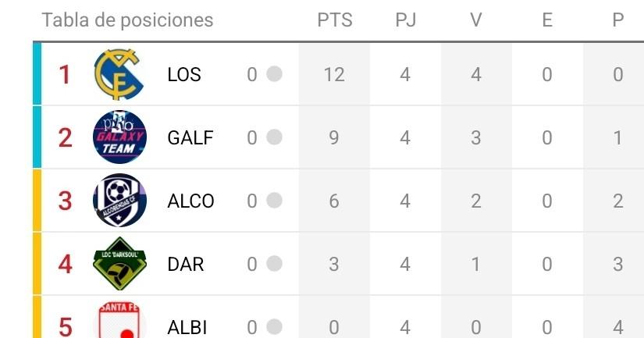Click the yellow position marker for rank 3
The width and height of the screenshot is (644, 338).
click(x=37, y=201)
